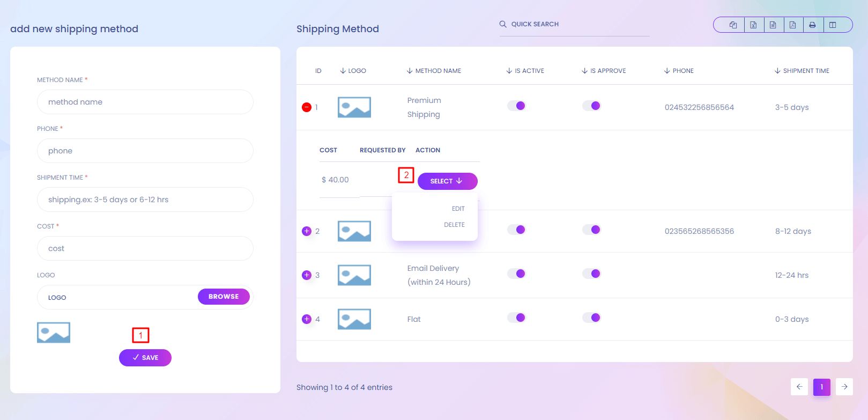Choose Edit from the action menu
This screenshot has width=868, height=420.
click(458, 209)
